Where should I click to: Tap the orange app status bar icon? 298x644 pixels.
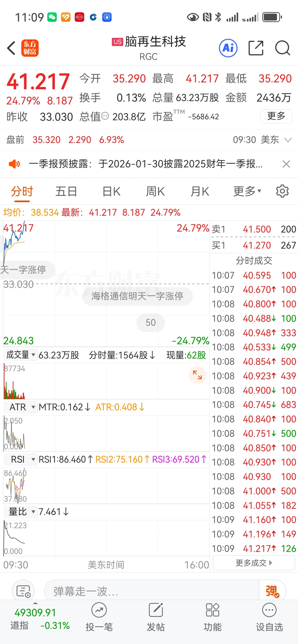[66, 17]
